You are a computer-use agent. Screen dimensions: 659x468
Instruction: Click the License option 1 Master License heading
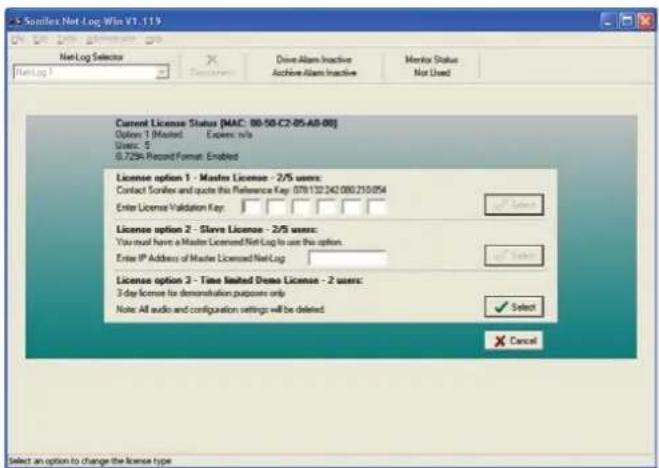(x=219, y=178)
